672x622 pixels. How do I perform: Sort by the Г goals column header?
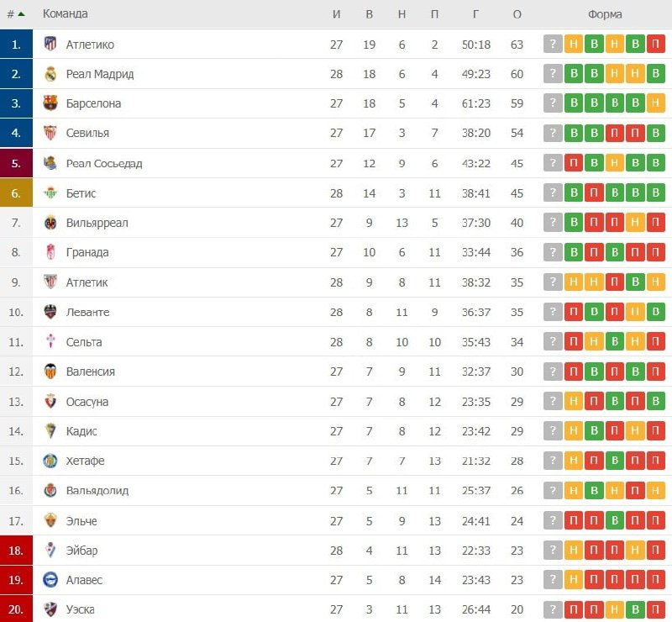coord(476,14)
